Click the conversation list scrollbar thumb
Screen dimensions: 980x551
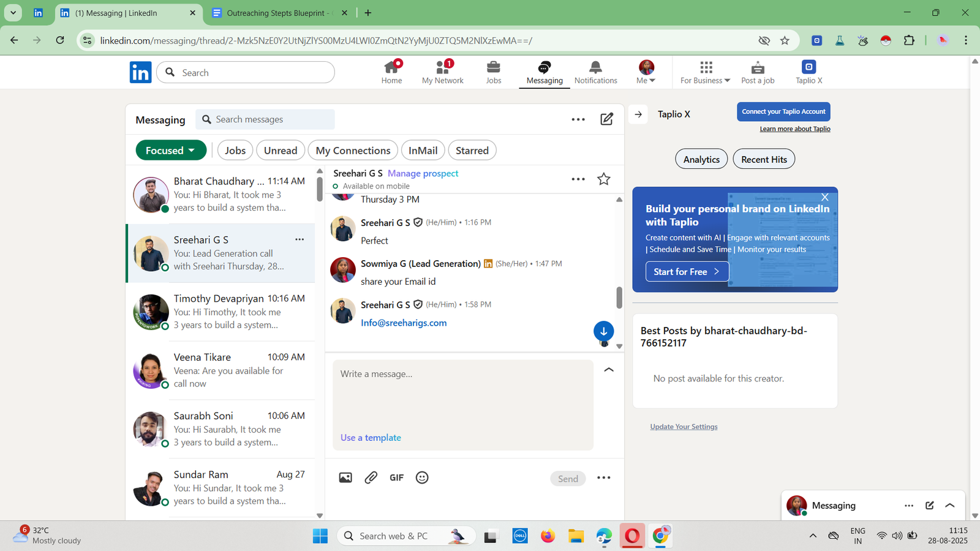tap(319, 189)
